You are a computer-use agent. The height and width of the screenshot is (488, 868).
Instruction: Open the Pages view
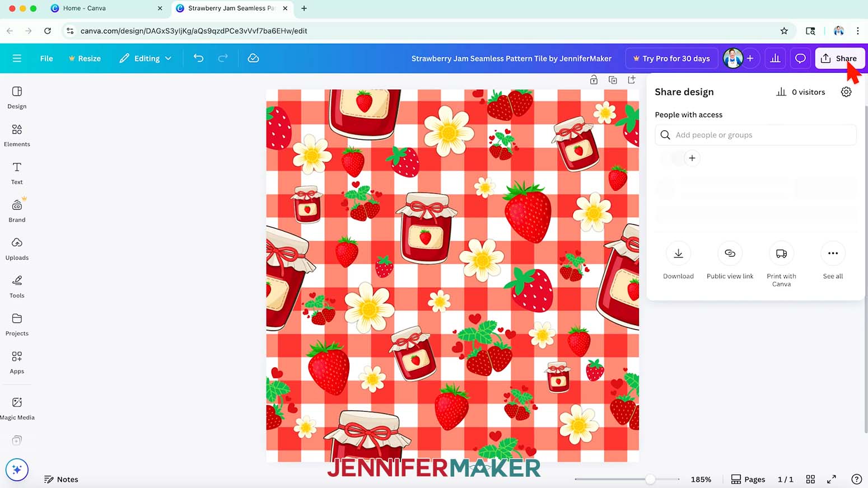point(748,480)
